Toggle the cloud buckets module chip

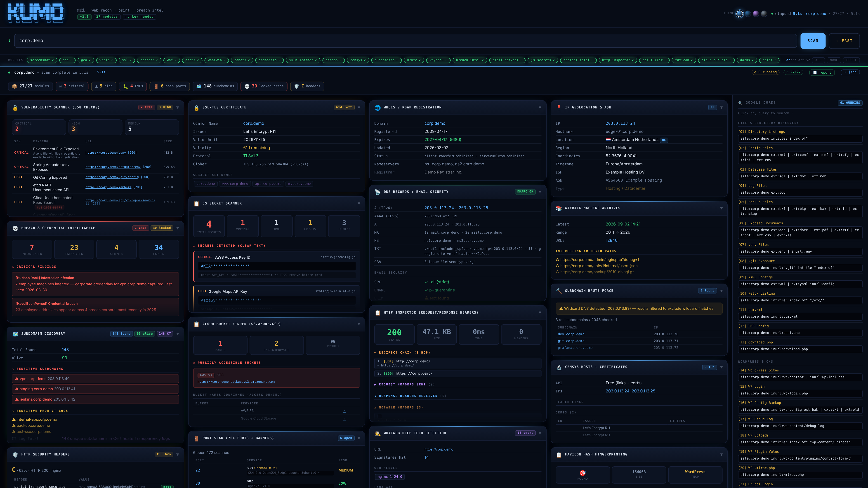point(716,60)
